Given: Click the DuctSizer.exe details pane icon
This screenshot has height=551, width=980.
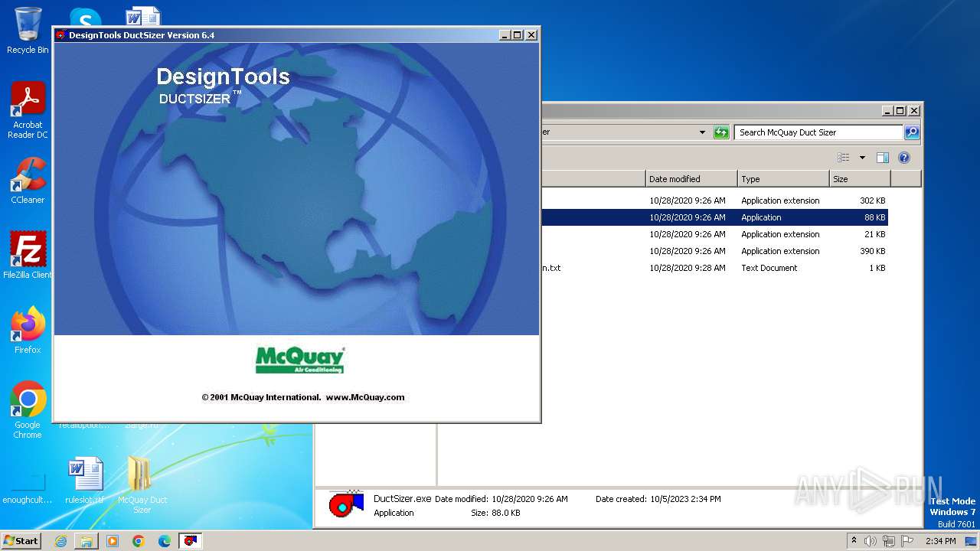Looking at the screenshot, I should [346, 505].
